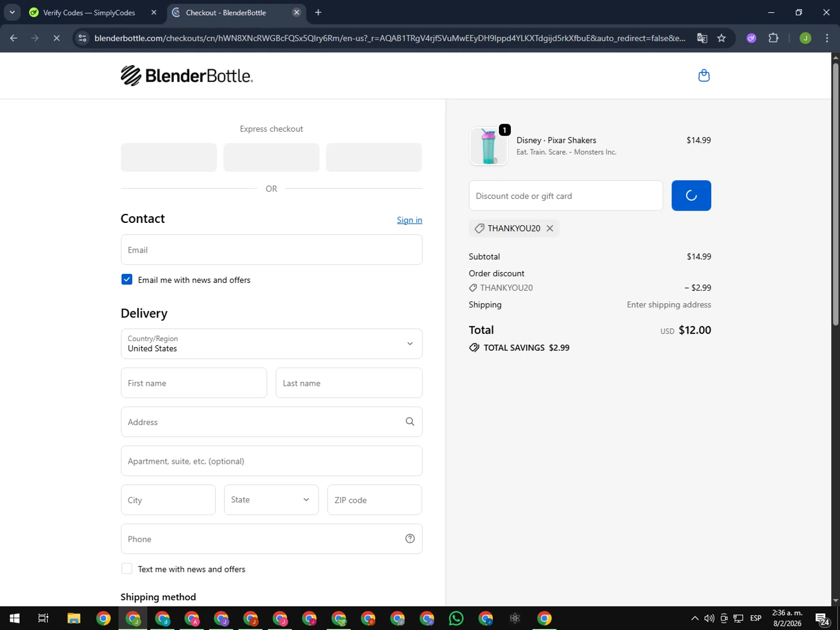Show hidden system tray icons

click(695, 618)
